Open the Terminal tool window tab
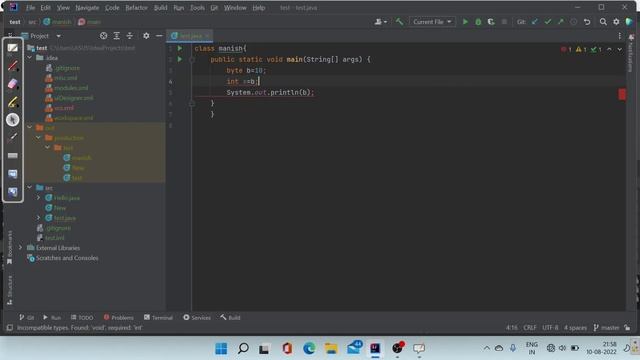The height and width of the screenshot is (360, 640). click(x=158, y=317)
